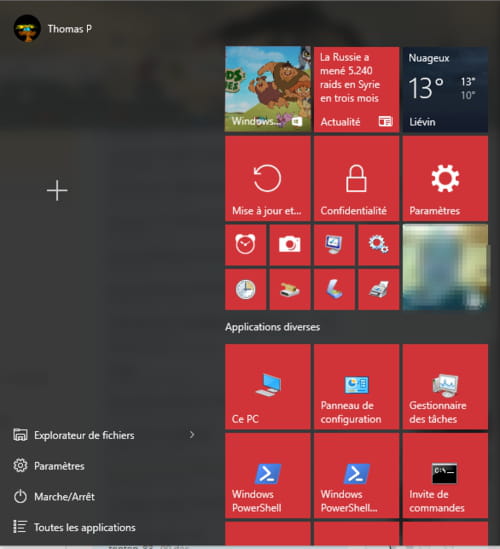Open the analog clock date-time tile
The image size is (500, 549).
pos(245,289)
